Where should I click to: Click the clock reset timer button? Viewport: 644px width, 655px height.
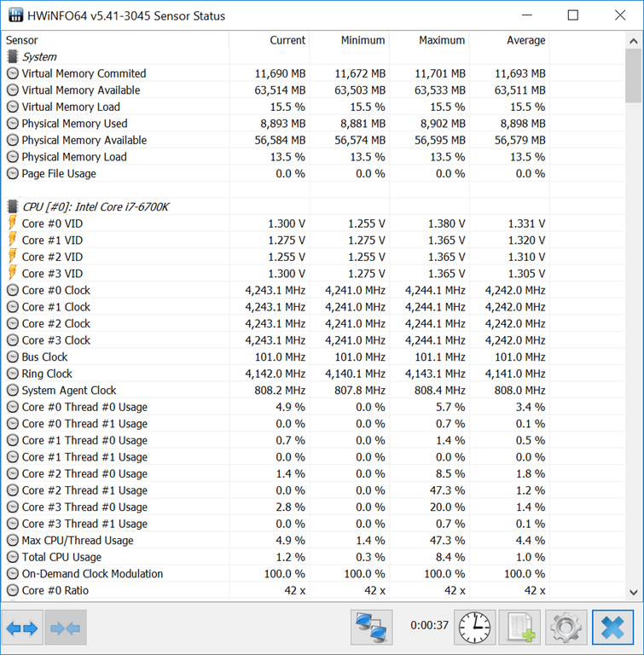[475, 628]
